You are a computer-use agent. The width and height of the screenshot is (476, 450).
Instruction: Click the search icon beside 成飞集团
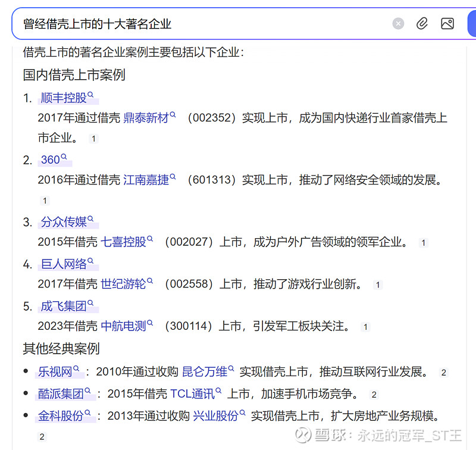[90, 303]
